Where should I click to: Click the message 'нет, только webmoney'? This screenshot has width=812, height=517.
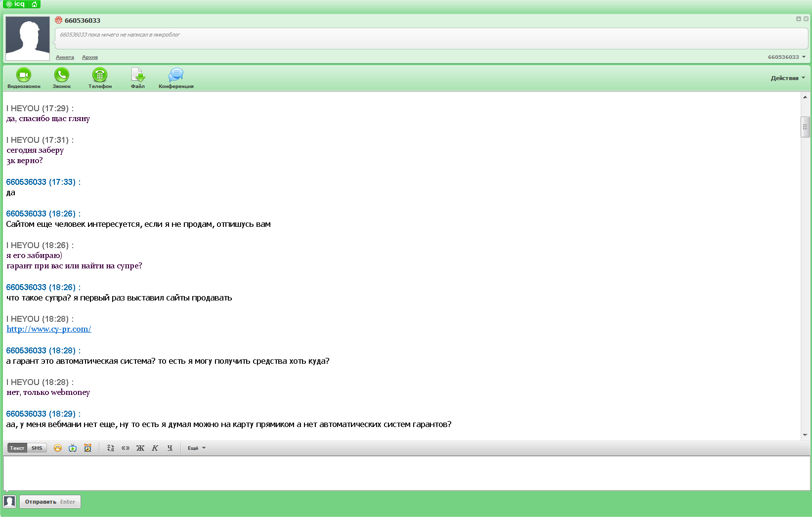click(x=48, y=392)
